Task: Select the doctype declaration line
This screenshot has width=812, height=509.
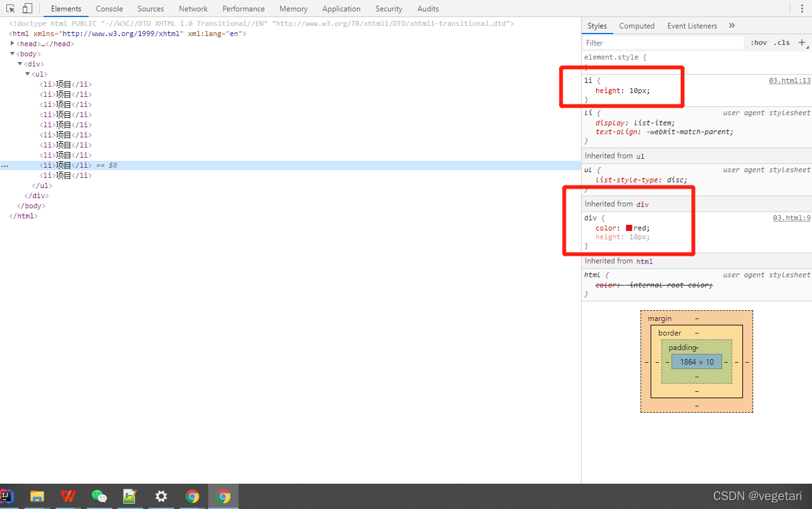Action: coord(261,23)
